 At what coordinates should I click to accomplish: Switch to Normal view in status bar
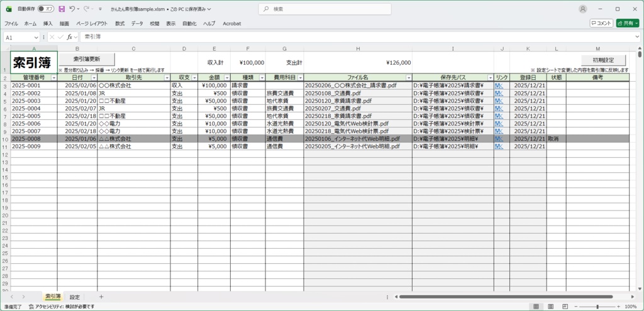(x=536, y=307)
